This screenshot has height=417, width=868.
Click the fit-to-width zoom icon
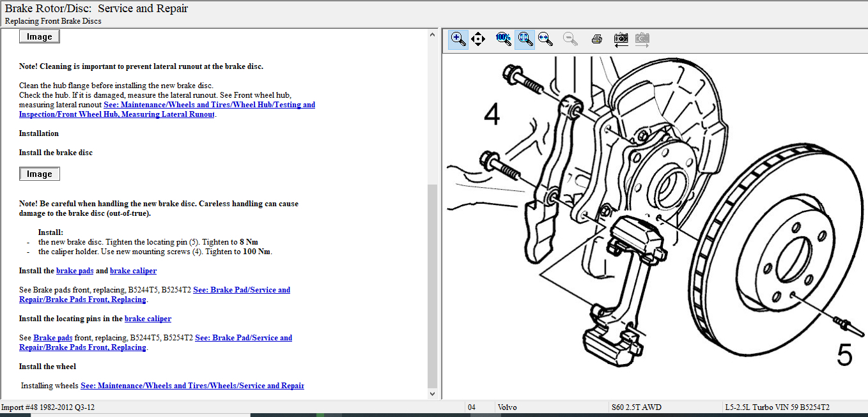[545, 39]
